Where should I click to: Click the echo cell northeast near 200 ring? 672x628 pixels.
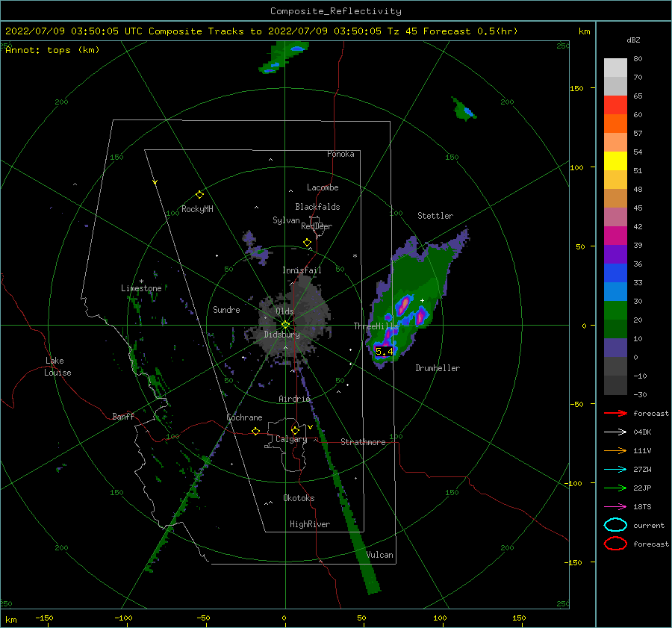point(464,110)
